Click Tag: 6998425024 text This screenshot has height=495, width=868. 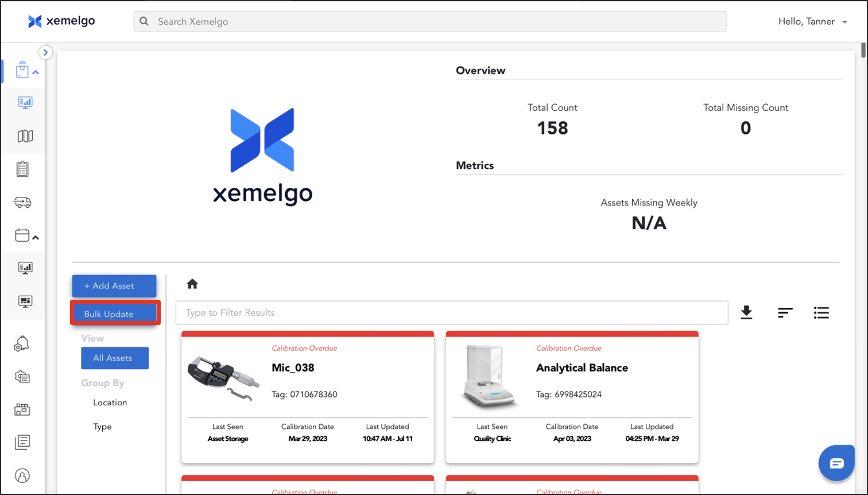click(x=569, y=395)
